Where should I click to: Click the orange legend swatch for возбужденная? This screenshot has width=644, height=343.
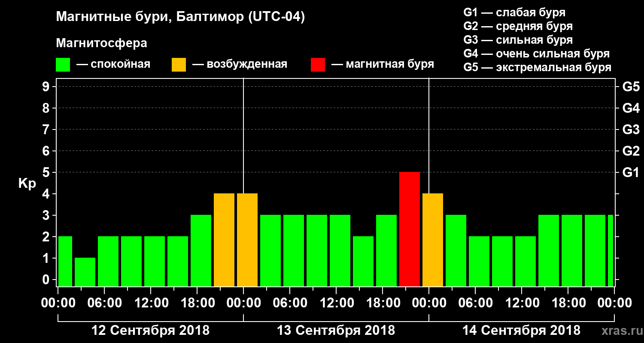pos(179,65)
